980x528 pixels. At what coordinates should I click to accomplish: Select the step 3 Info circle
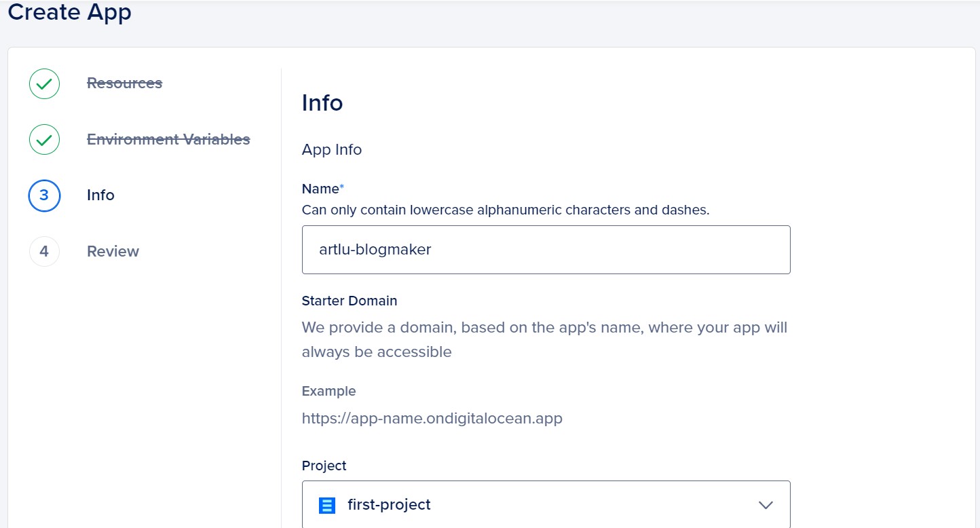pyautogui.click(x=43, y=195)
